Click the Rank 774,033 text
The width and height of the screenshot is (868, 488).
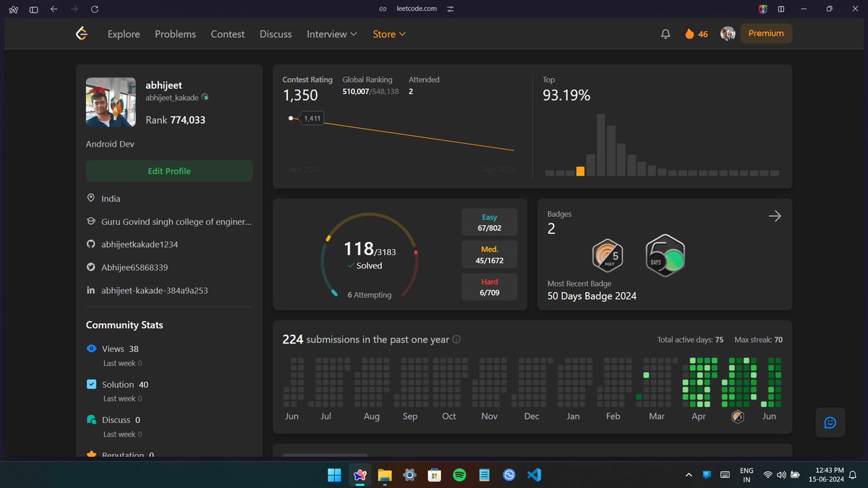coord(175,120)
